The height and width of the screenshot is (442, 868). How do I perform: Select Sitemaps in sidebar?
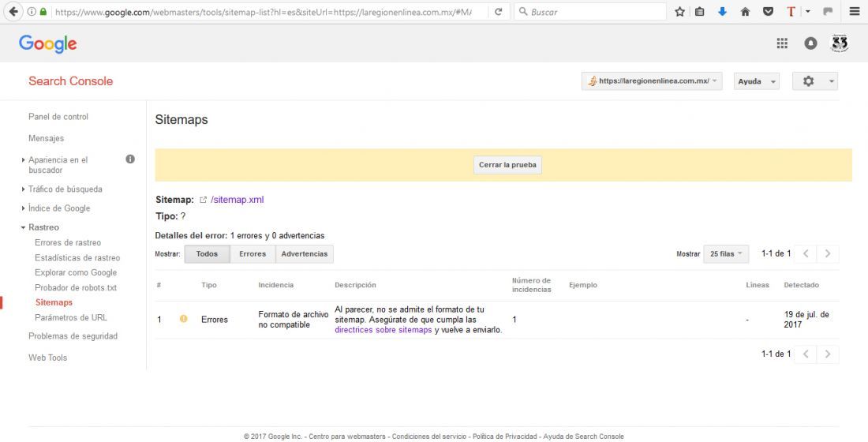click(54, 302)
